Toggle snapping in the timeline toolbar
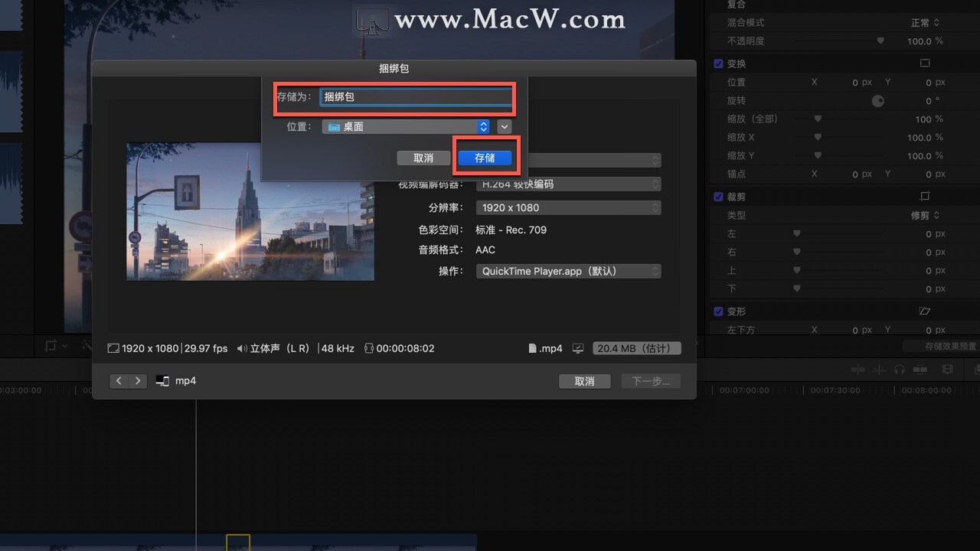980x551 pixels. coord(920,369)
